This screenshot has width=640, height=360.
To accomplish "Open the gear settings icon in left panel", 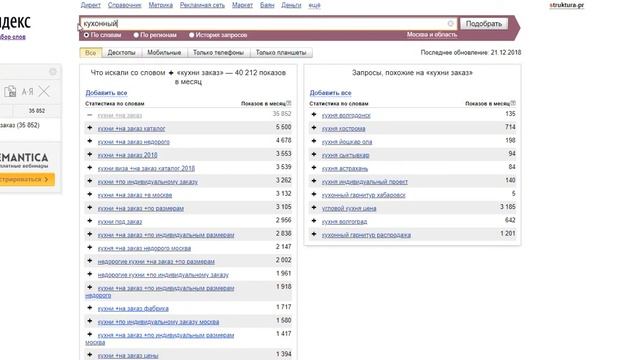I will (x=53, y=72).
